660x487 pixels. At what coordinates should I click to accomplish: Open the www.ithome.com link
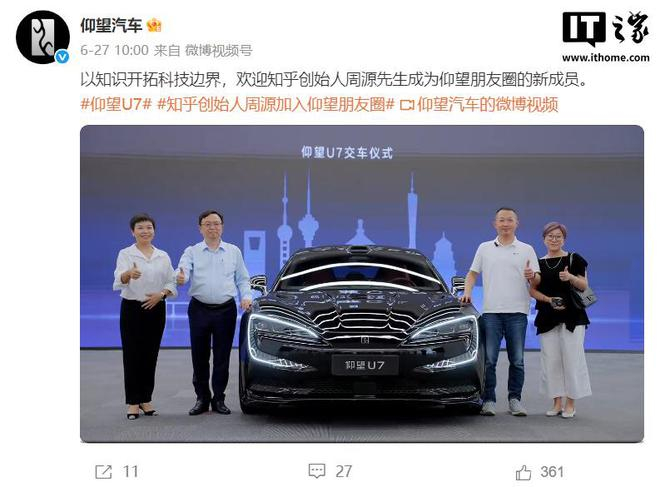tap(606, 58)
